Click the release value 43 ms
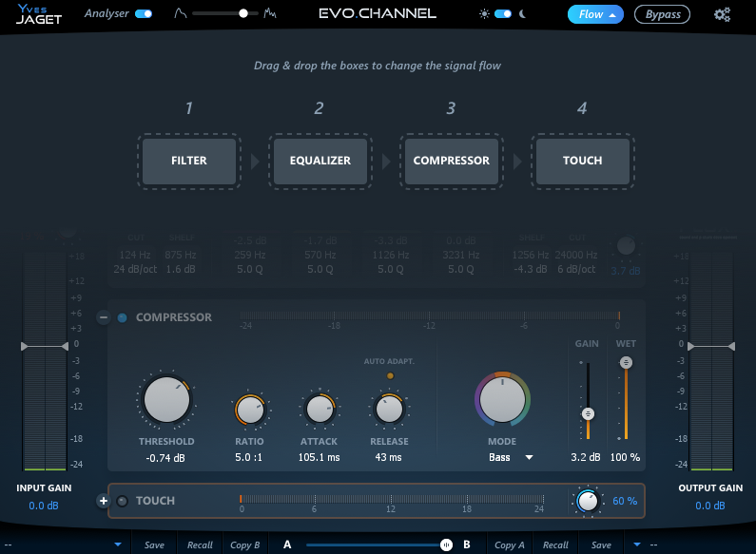 pos(389,457)
